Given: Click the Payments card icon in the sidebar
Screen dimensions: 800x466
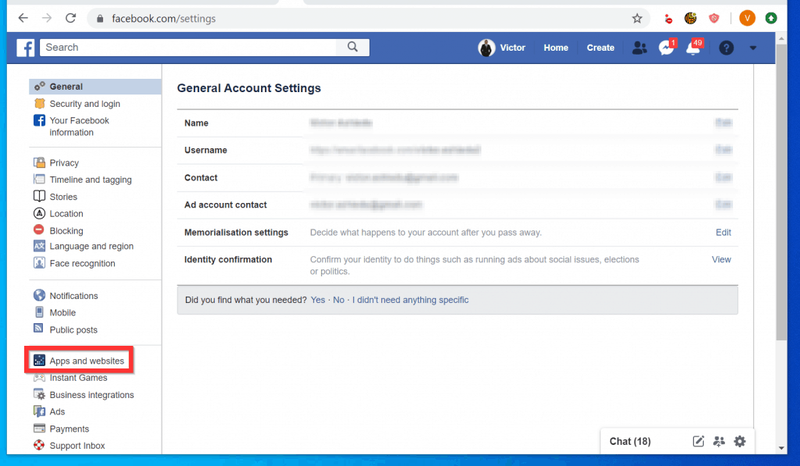Looking at the screenshot, I should click(39, 428).
